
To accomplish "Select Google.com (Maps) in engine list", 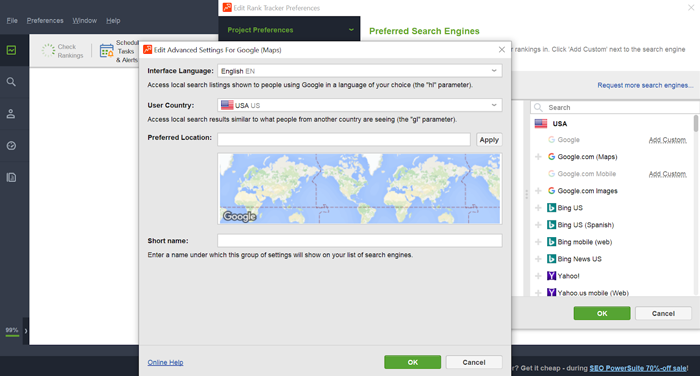I will tap(587, 157).
